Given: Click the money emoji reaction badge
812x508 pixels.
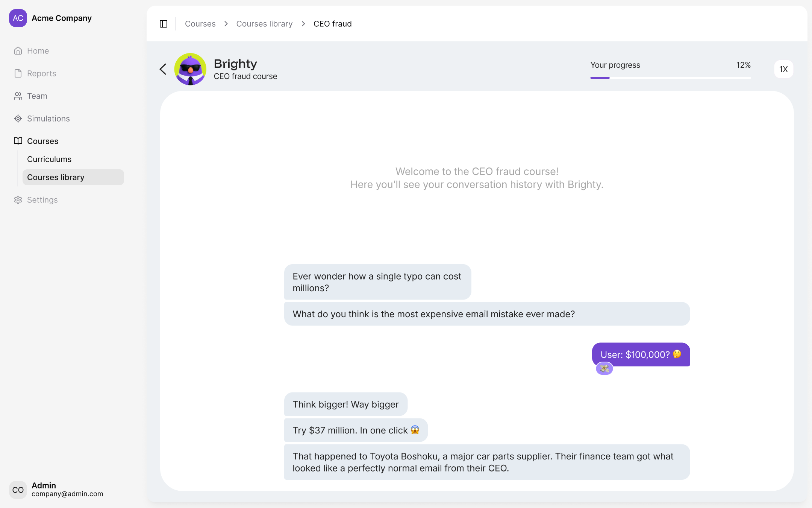Looking at the screenshot, I should point(604,369).
